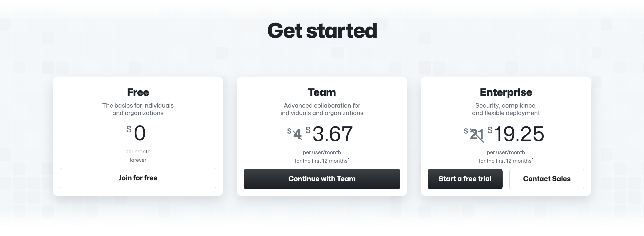Select the Free plan title

click(x=138, y=92)
